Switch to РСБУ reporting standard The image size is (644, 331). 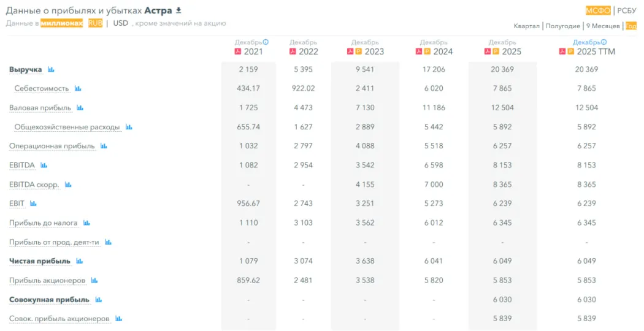(x=627, y=10)
